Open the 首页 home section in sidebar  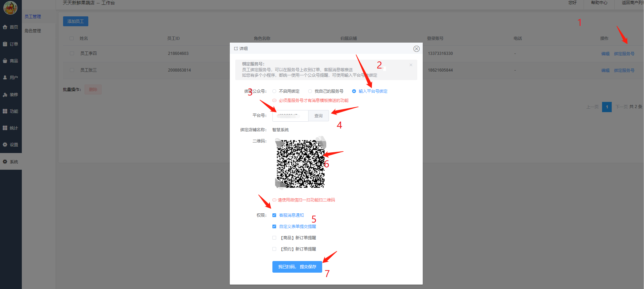(x=11, y=27)
